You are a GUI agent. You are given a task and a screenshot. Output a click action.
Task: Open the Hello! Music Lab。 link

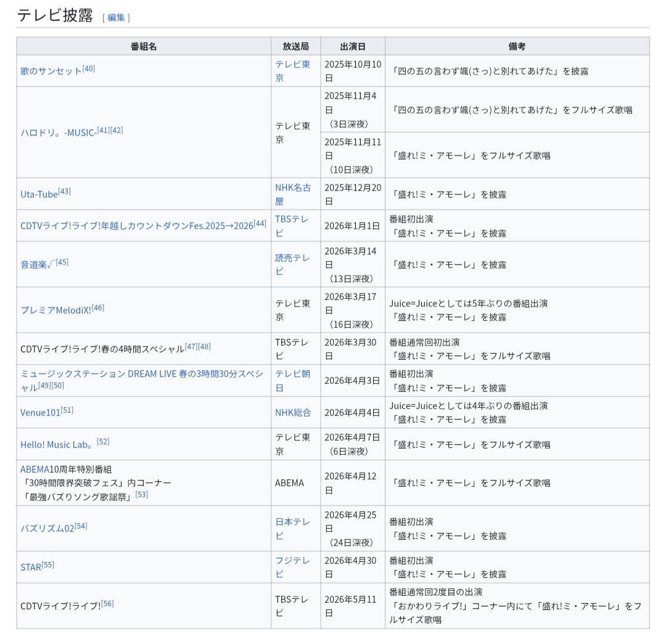(x=57, y=444)
